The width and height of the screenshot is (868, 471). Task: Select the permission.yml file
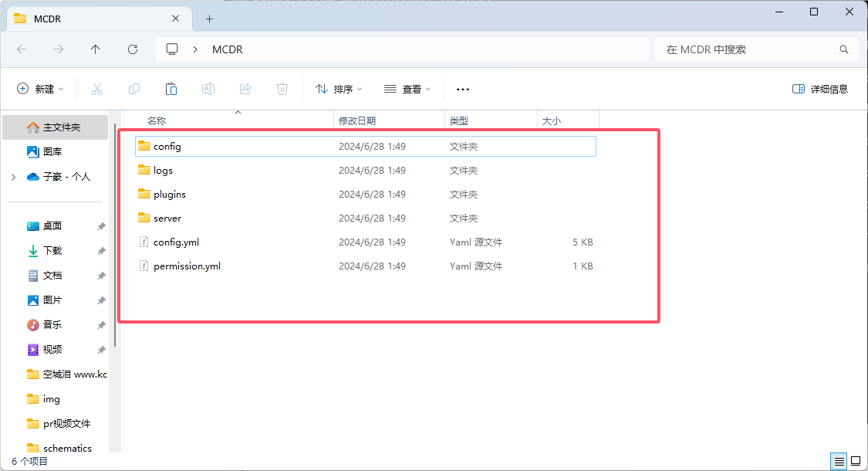click(366, 266)
